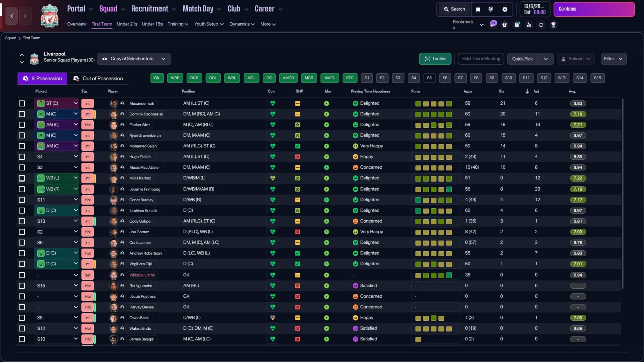Viewport: 644px width, 362px height.
Task: Open the 9+ notifications speech bubble
Action: (493, 24)
